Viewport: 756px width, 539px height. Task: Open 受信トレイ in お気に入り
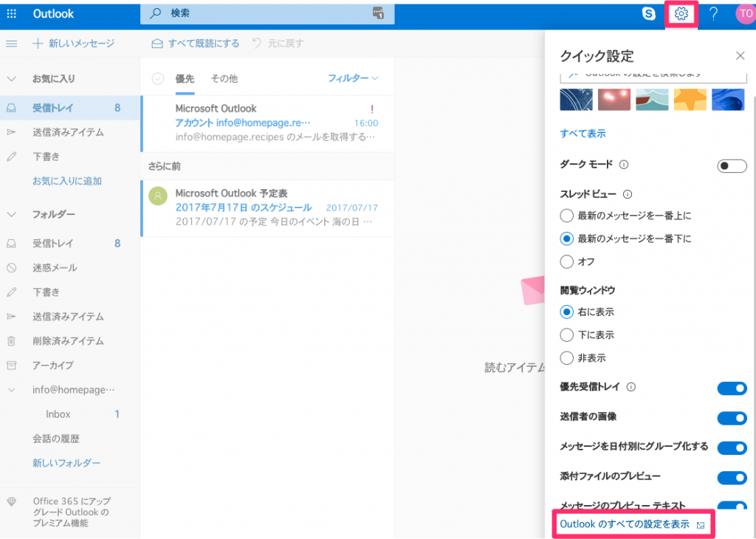(70, 108)
